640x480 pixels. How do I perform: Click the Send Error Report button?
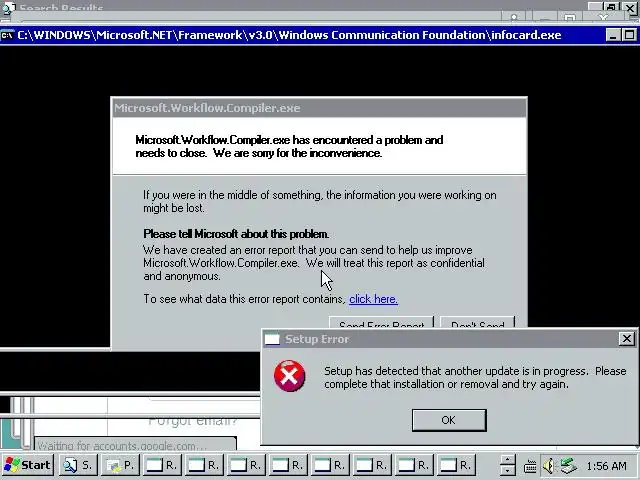click(x=381, y=322)
